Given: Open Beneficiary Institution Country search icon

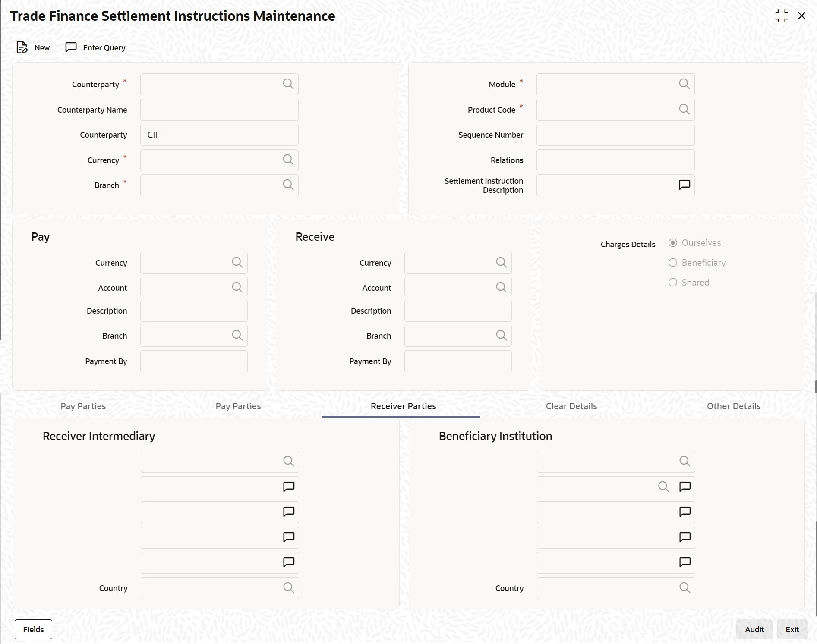Looking at the screenshot, I should pos(685,587).
